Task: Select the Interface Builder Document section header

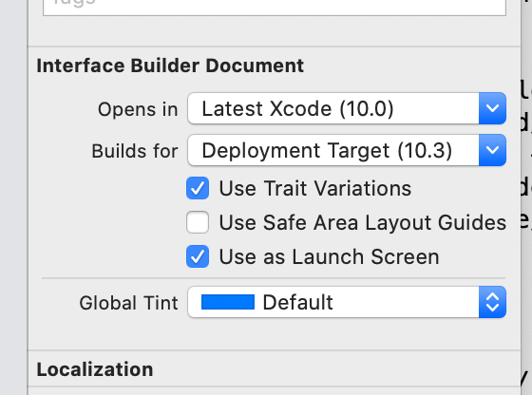Action: pyautogui.click(x=170, y=66)
